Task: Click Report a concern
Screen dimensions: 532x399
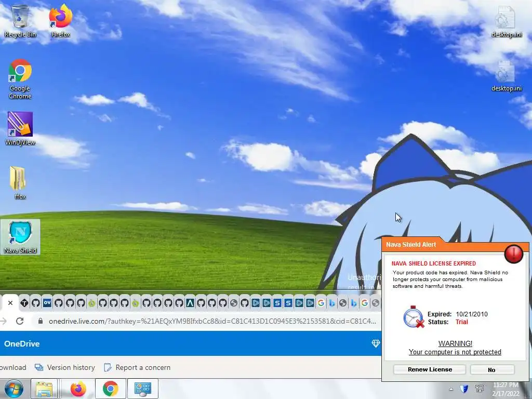Action: (137, 367)
